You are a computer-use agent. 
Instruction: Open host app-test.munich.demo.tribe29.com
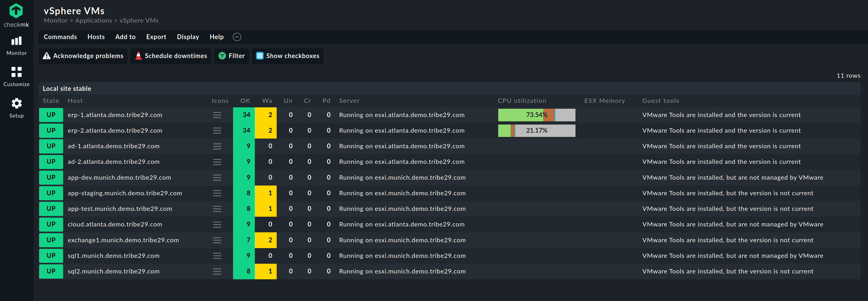click(120, 209)
